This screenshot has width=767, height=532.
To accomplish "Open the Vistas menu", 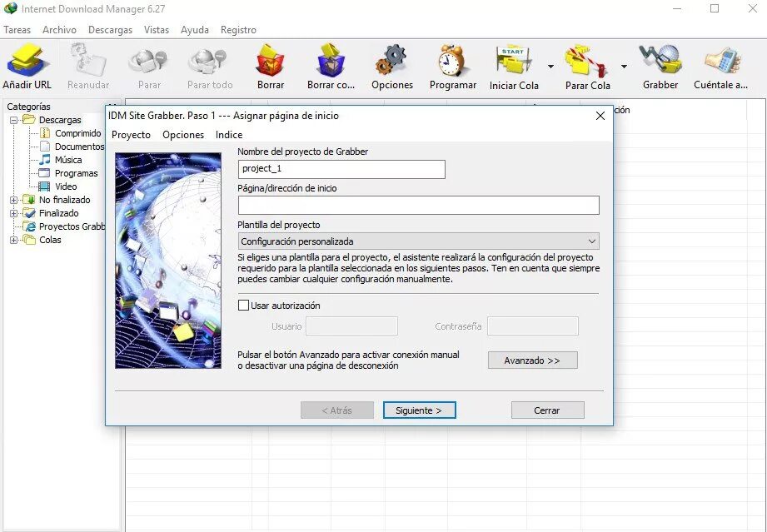I will pos(157,30).
